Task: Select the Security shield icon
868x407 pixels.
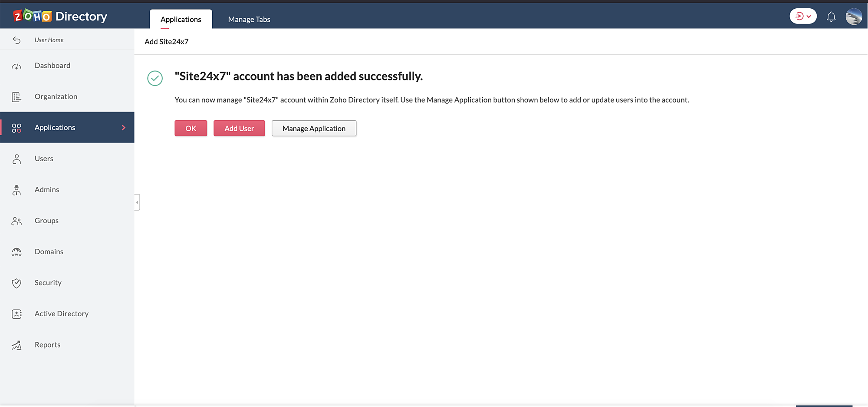Action: (x=16, y=283)
